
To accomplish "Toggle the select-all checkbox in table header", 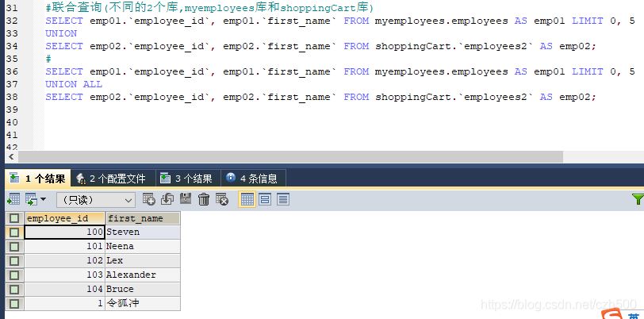I will click(x=14, y=218).
